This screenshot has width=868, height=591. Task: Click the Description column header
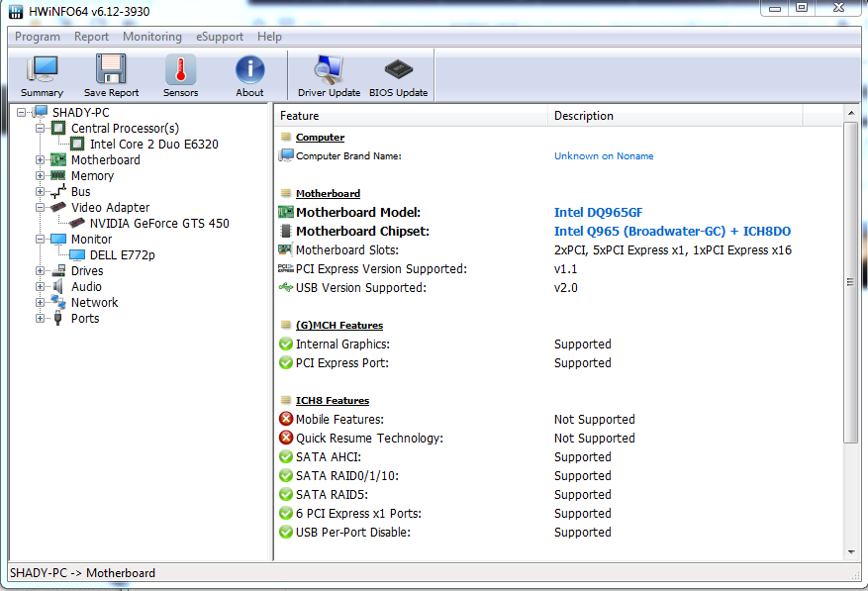click(675, 116)
